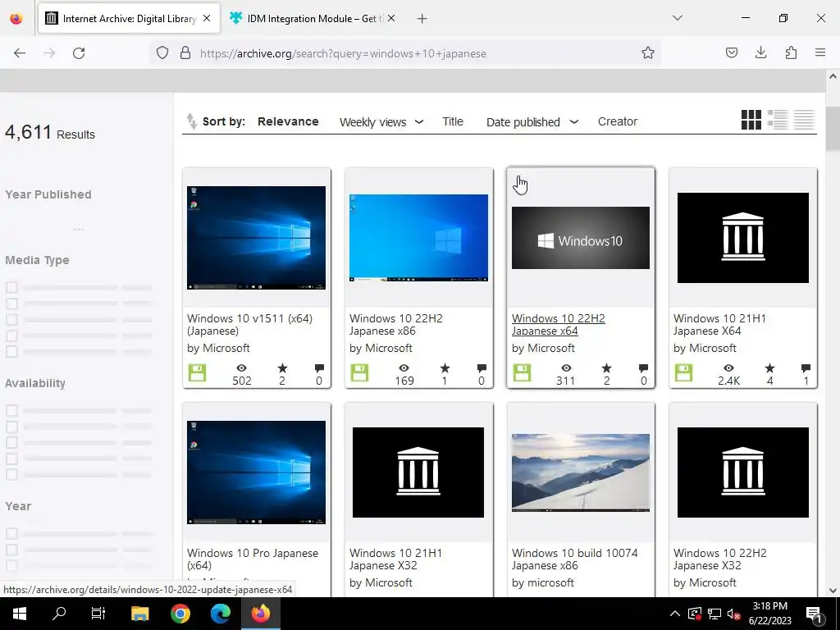Click the floppy icon on Windows 10 21H1 X64 card
840x630 pixels.
683,373
